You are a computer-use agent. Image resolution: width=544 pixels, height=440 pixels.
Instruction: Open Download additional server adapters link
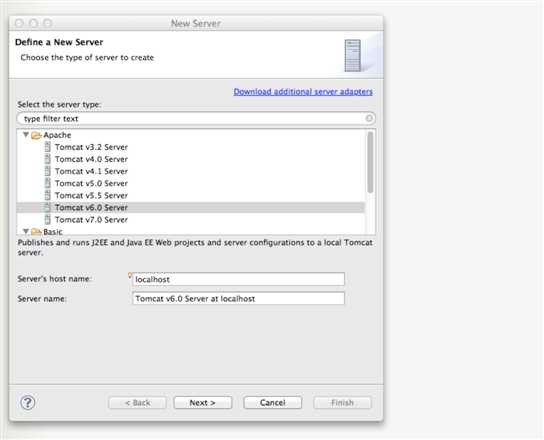click(303, 92)
